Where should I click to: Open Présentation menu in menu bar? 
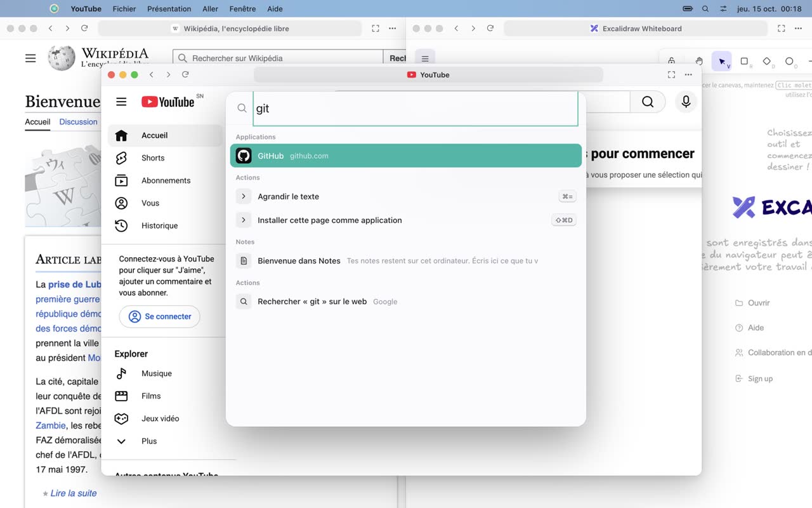point(169,9)
